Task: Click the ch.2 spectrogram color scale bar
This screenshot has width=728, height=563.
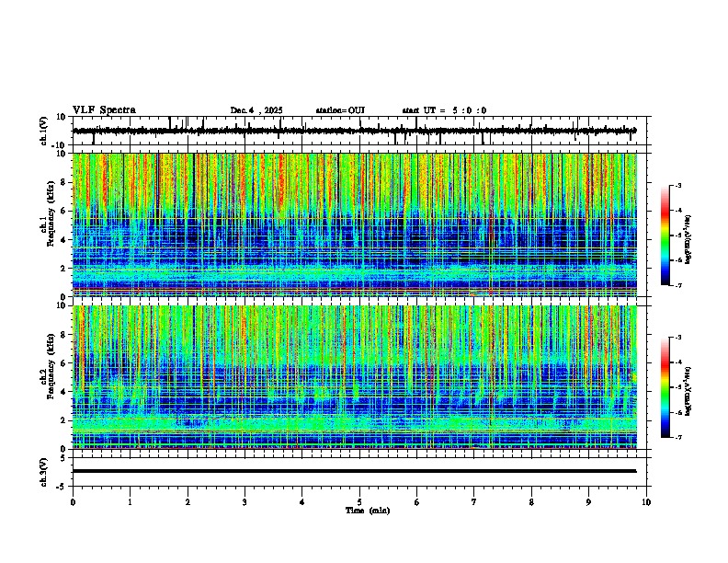Action: click(665, 387)
